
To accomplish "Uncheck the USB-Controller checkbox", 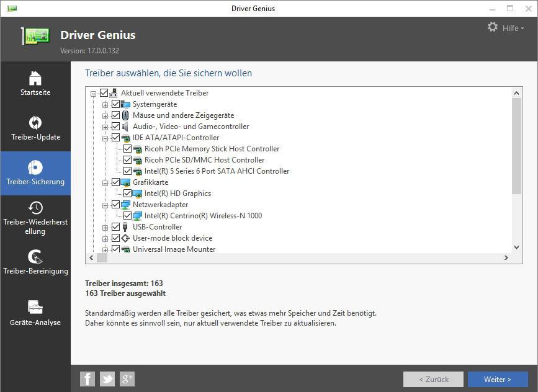I will click(x=115, y=227).
